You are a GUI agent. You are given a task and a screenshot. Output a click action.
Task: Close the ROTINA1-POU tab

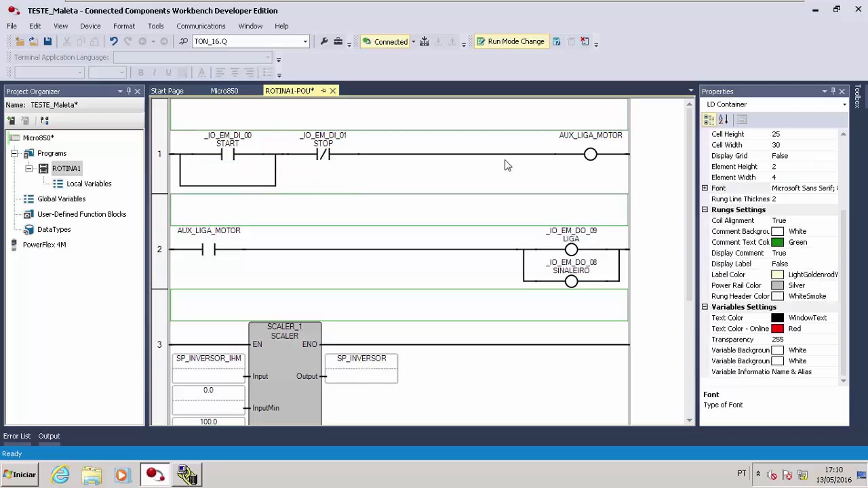click(x=333, y=91)
